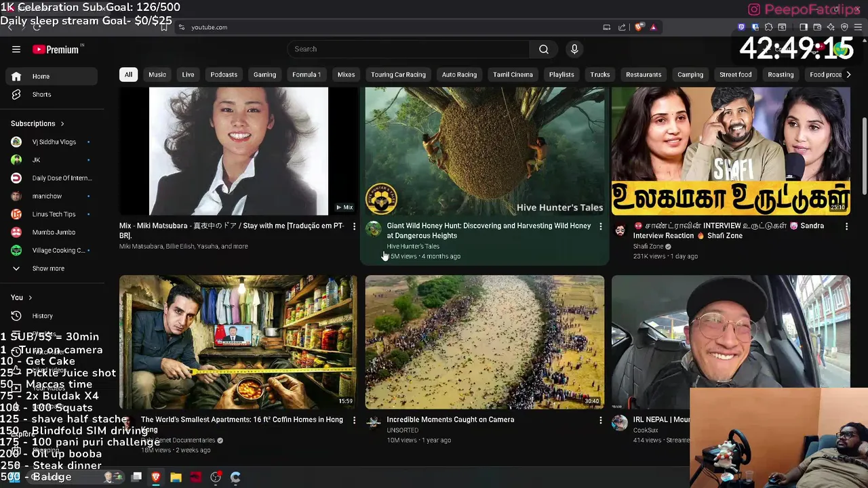Open Incredible Moments Caught on Camera title
The width and height of the screenshot is (868, 488).
pos(450,420)
